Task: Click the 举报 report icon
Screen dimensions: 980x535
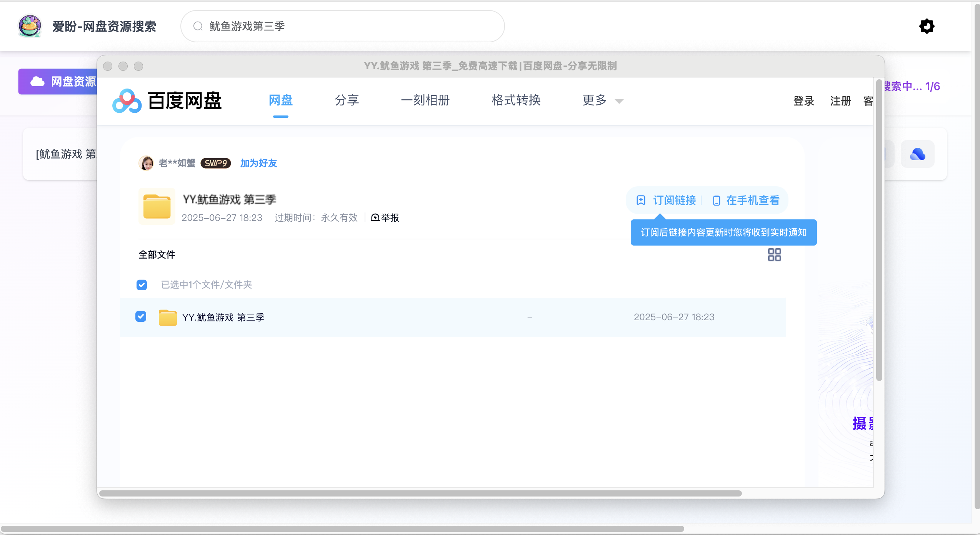Action: click(x=375, y=218)
